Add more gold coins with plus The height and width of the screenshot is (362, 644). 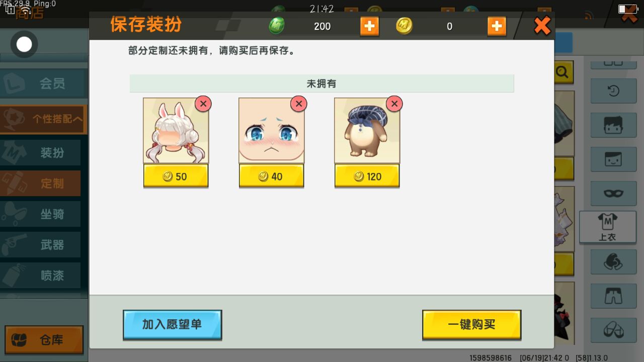pyautogui.click(x=497, y=26)
